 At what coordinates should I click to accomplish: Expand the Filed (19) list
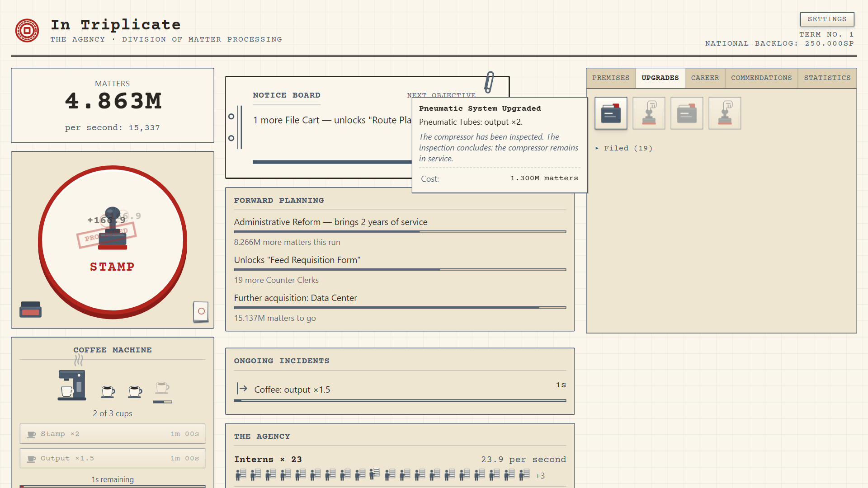tap(624, 148)
